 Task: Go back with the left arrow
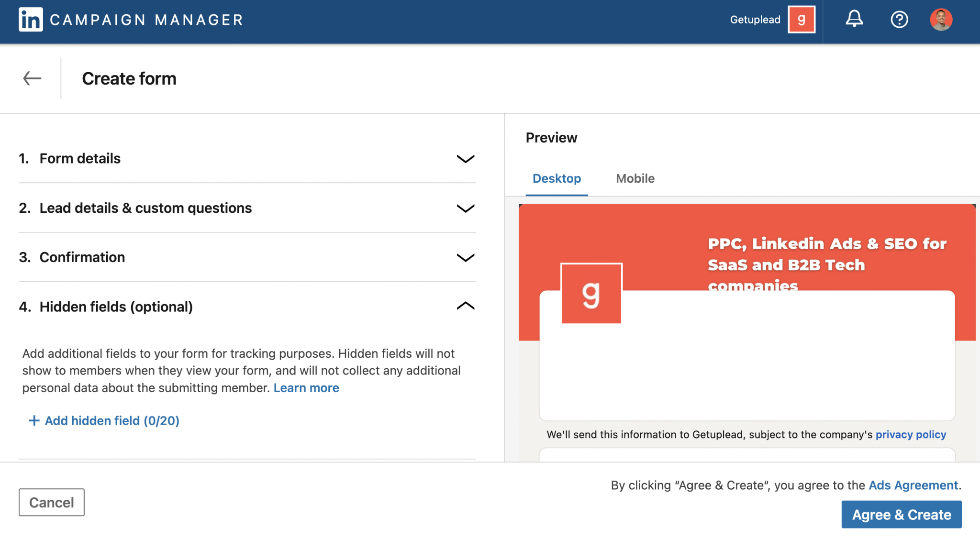32,78
